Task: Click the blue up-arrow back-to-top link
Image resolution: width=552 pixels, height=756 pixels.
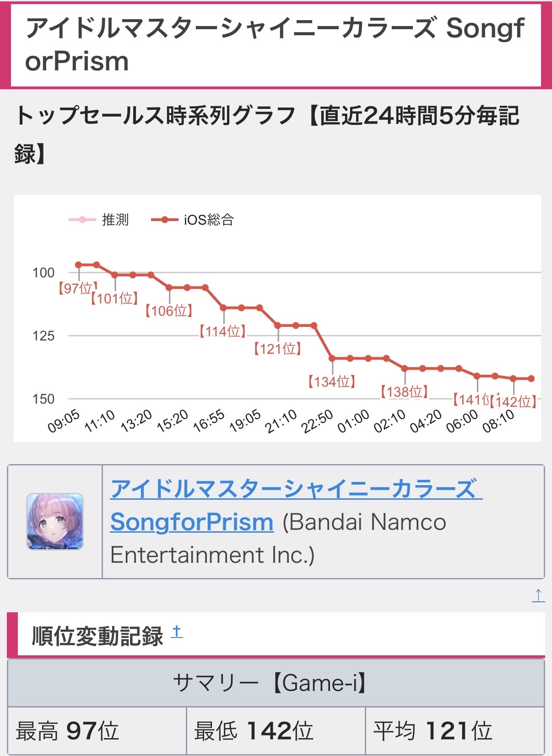Action: 538,595
